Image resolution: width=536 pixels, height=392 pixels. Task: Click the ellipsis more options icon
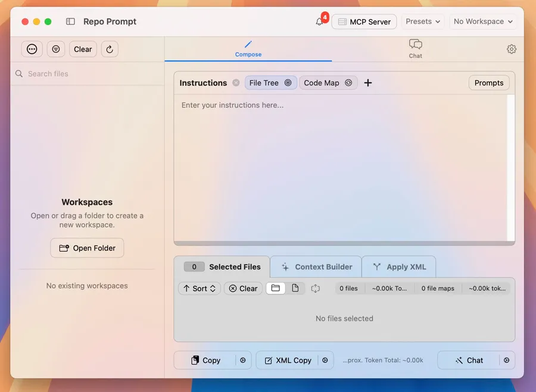coord(32,49)
